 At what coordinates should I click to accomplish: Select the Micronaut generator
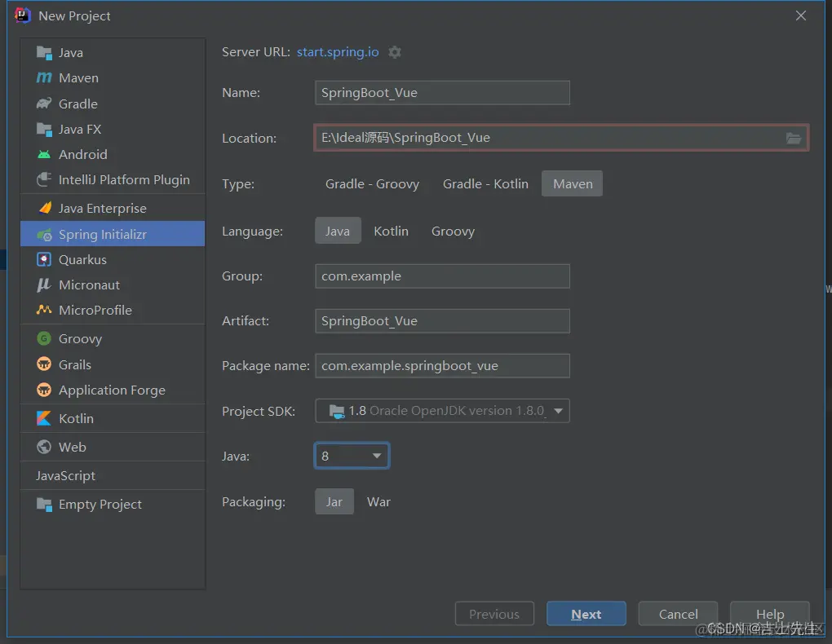point(86,285)
